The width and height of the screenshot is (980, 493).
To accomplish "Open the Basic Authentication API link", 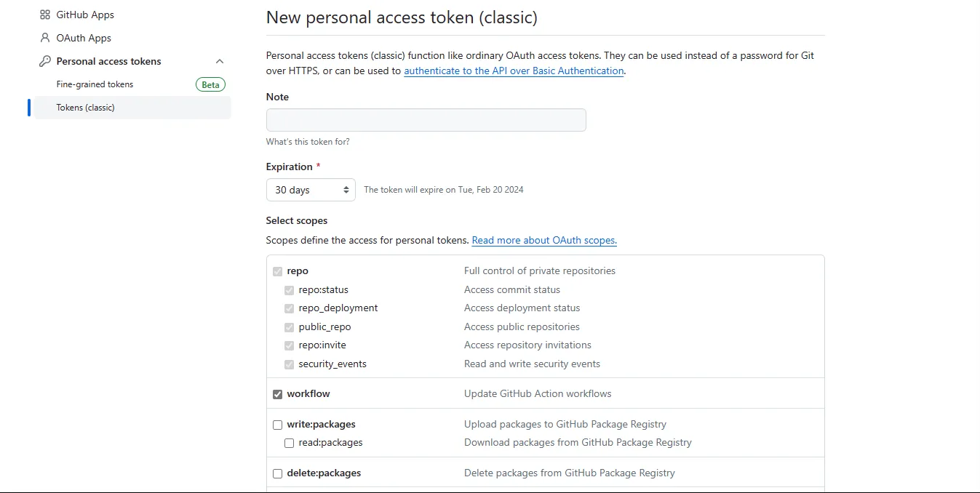I will (514, 71).
